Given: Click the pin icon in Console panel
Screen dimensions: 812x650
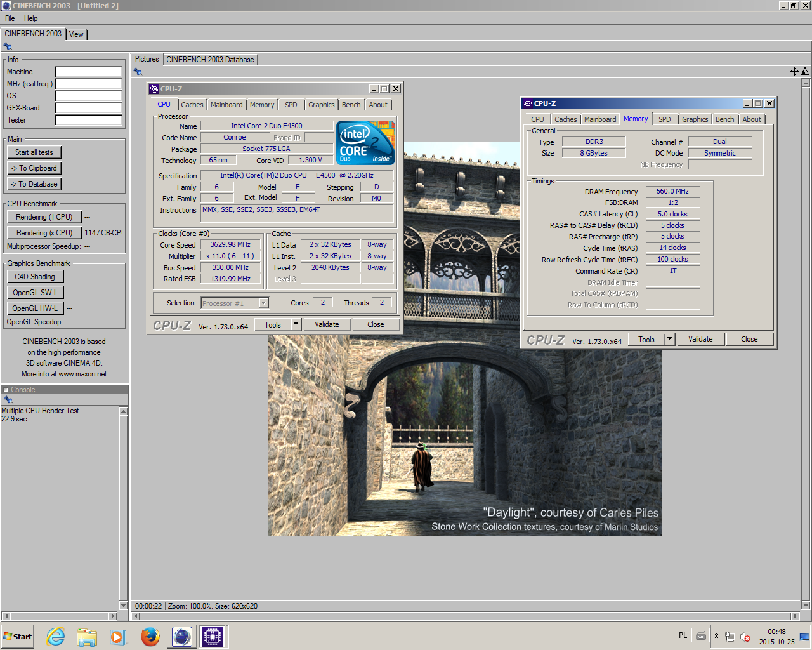Looking at the screenshot, I should pyautogui.click(x=8, y=400).
